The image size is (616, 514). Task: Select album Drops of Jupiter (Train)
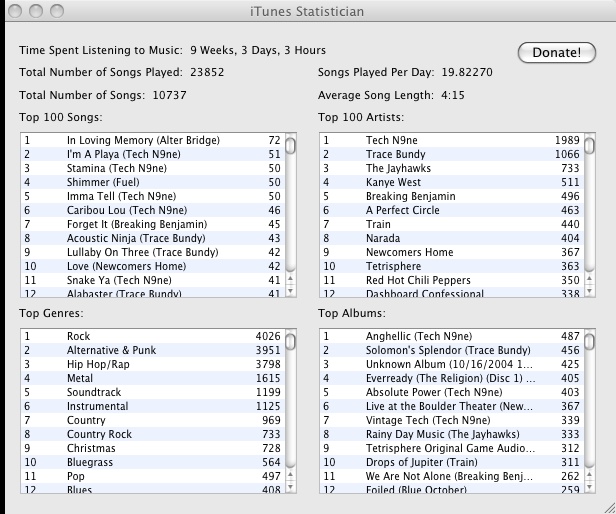452,462
